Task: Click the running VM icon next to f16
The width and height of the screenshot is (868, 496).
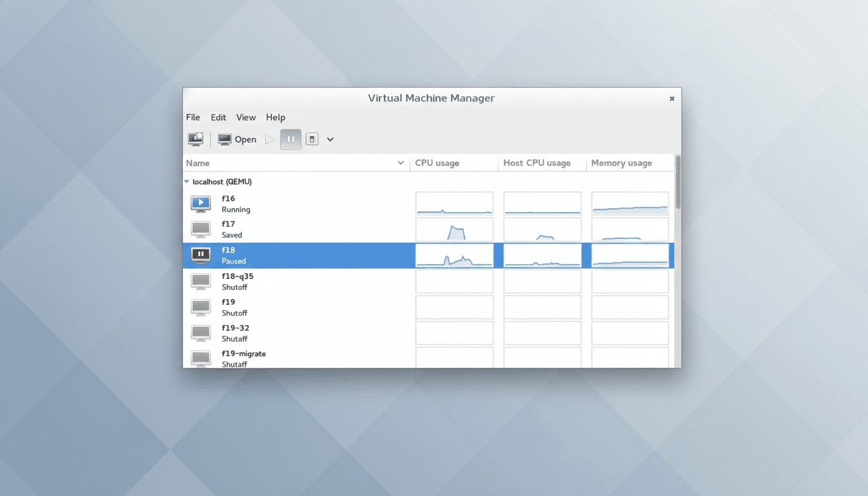Action: click(x=201, y=203)
